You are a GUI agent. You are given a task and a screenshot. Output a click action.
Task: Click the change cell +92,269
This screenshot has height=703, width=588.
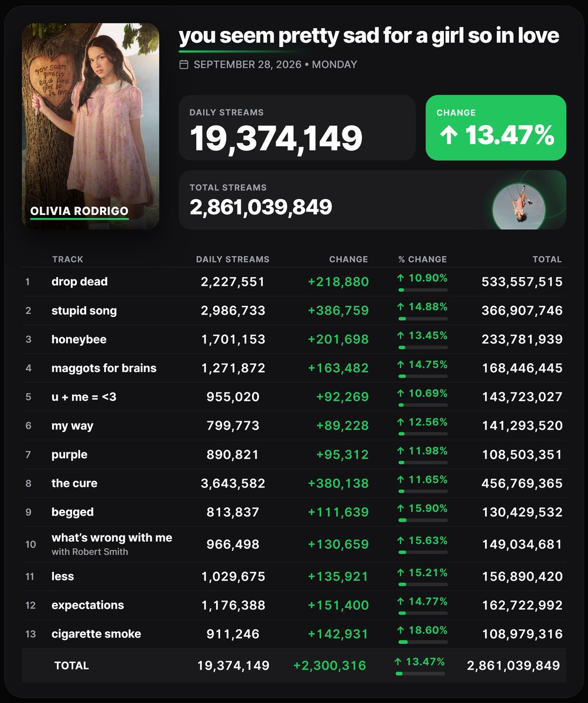[x=343, y=397]
